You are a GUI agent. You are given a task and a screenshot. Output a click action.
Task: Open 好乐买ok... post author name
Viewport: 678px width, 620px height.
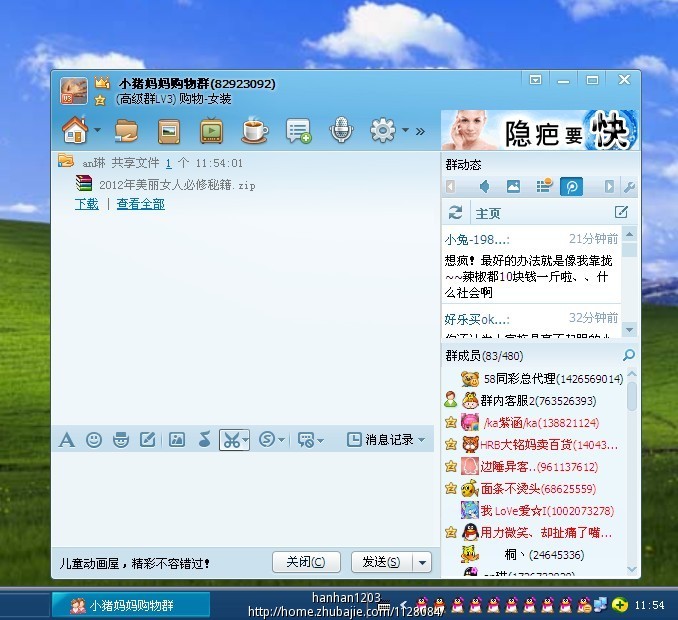(477, 320)
